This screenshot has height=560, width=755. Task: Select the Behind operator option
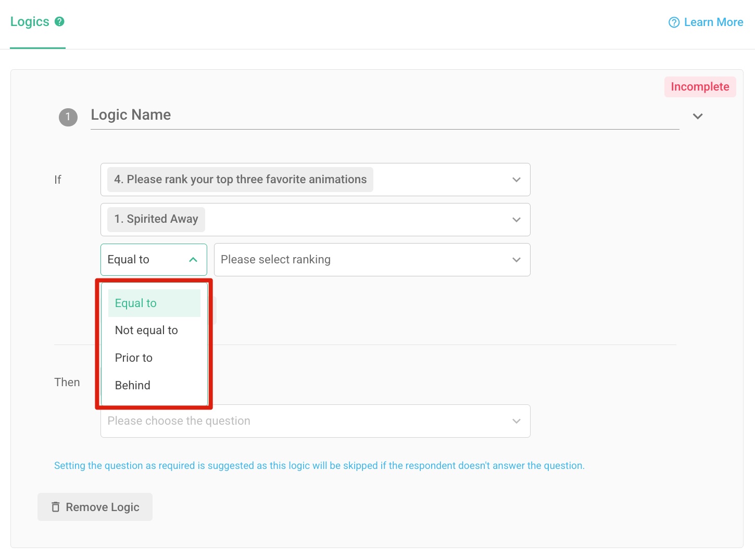point(133,386)
